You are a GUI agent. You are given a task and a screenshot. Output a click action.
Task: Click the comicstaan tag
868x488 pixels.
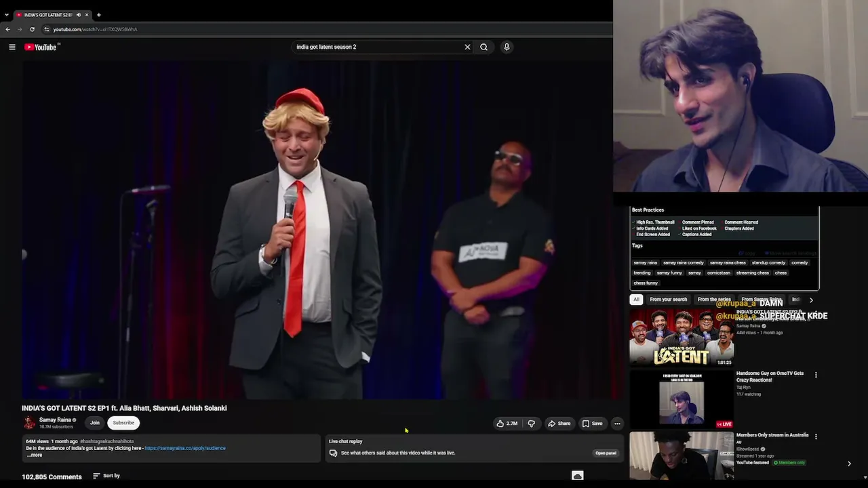click(x=719, y=273)
